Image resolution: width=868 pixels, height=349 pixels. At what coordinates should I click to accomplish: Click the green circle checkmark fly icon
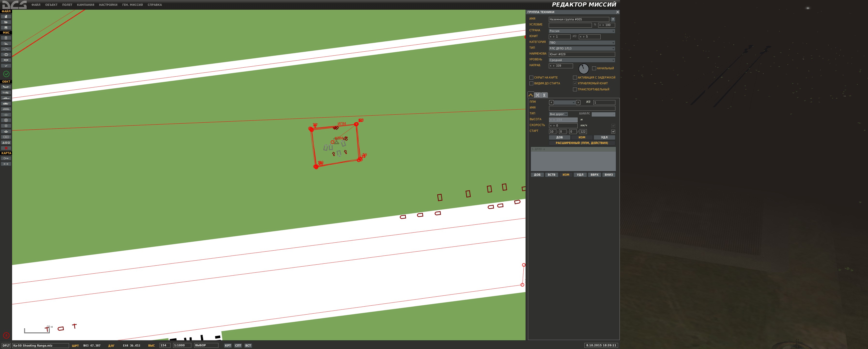coord(6,74)
